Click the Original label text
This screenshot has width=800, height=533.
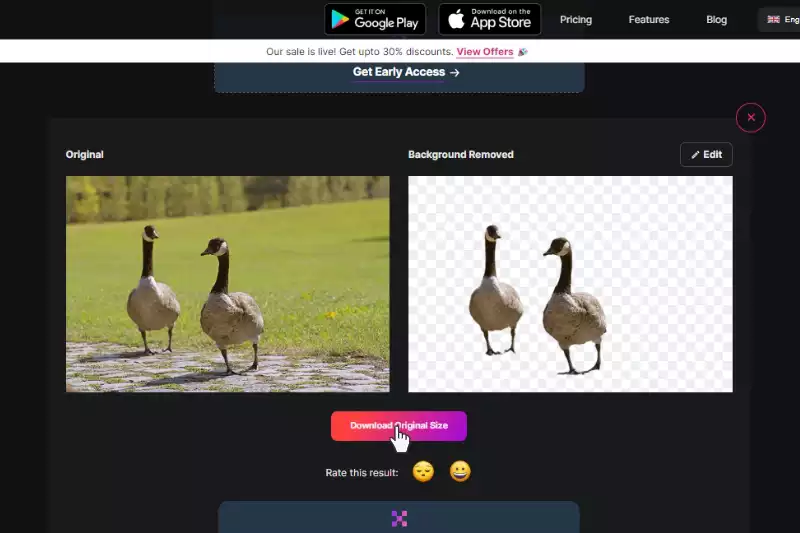point(85,155)
